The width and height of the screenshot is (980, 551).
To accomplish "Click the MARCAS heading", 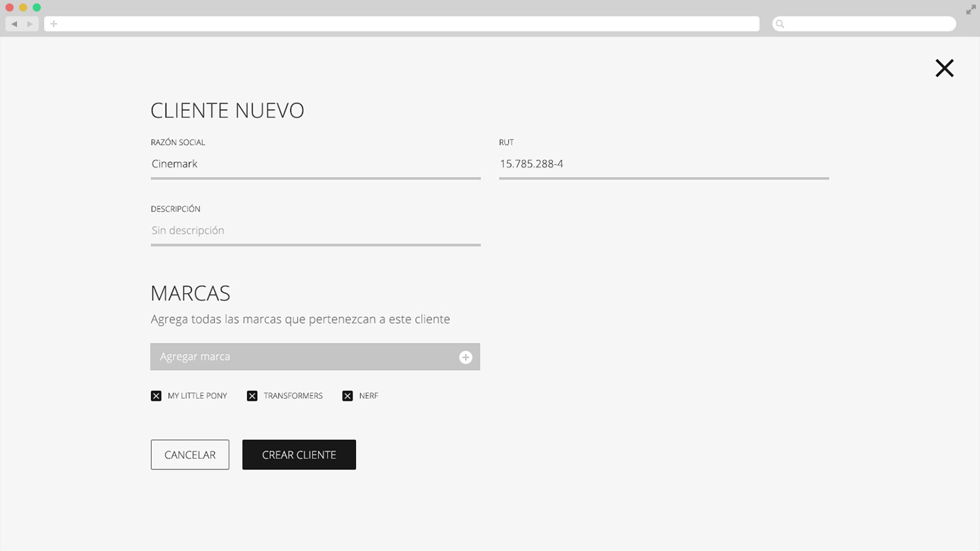I will [x=191, y=293].
